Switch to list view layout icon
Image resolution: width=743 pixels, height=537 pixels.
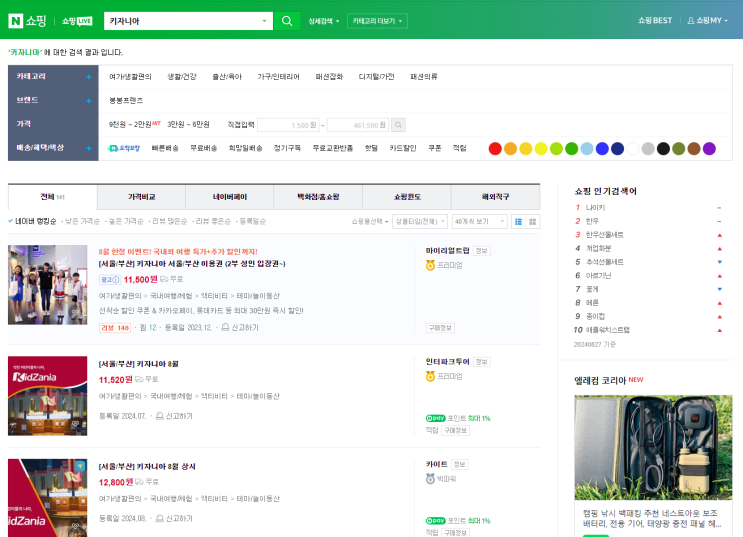pos(518,221)
